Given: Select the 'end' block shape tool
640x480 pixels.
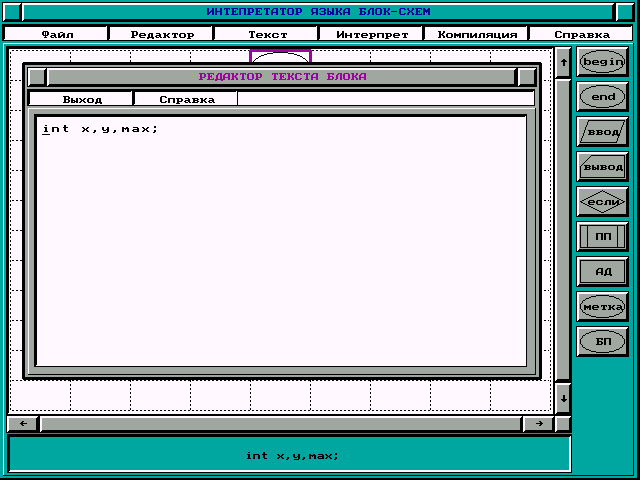Looking at the screenshot, I should 603,97.
